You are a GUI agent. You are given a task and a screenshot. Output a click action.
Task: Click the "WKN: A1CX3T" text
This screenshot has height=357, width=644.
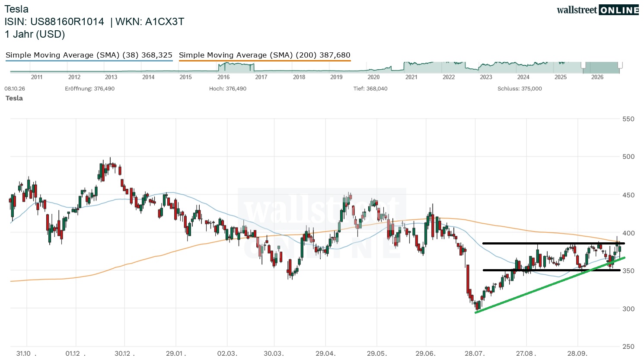pyautogui.click(x=150, y=22)
